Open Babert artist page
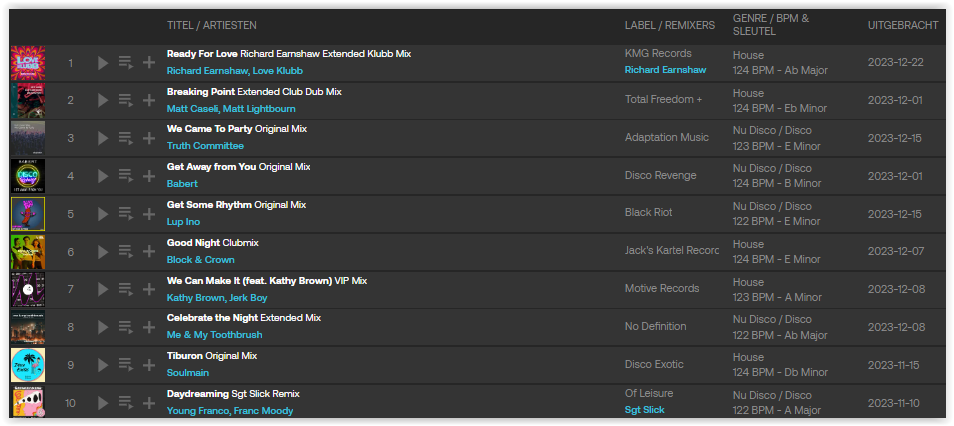 click(182, 184)
